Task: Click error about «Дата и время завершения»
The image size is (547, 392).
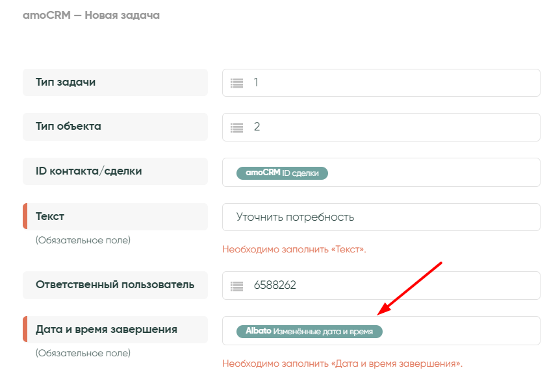Action: [x=342, y=363]
